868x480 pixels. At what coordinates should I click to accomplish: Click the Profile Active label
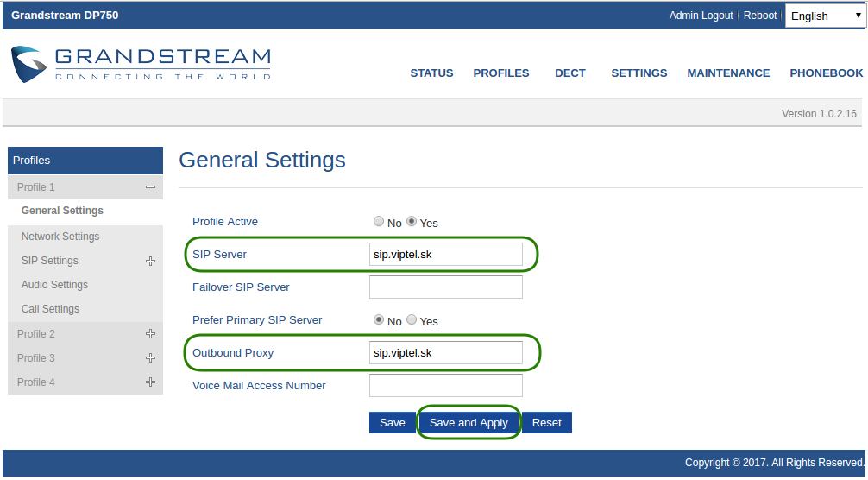point(224,222)
